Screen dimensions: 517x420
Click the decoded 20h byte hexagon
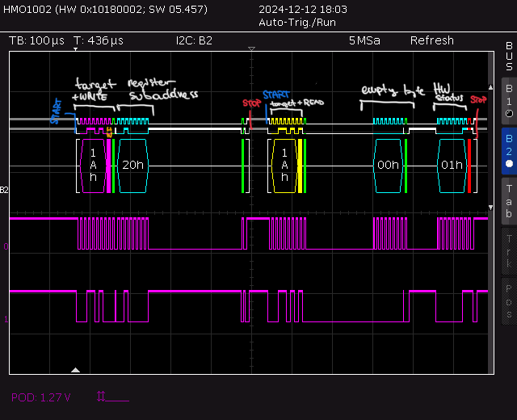(x=132, y=166)
